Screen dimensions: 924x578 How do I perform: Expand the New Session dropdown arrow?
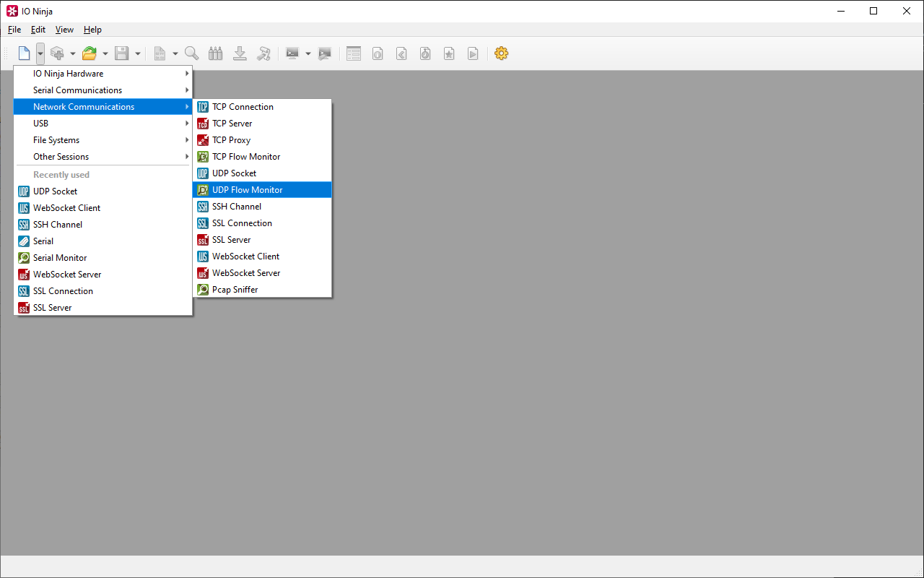click(x=40, y=53)
